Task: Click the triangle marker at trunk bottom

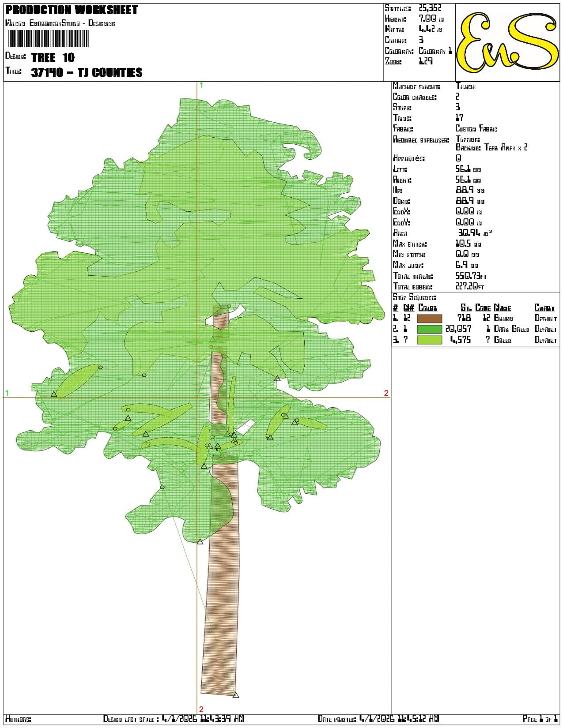Action: click(236, 695)
